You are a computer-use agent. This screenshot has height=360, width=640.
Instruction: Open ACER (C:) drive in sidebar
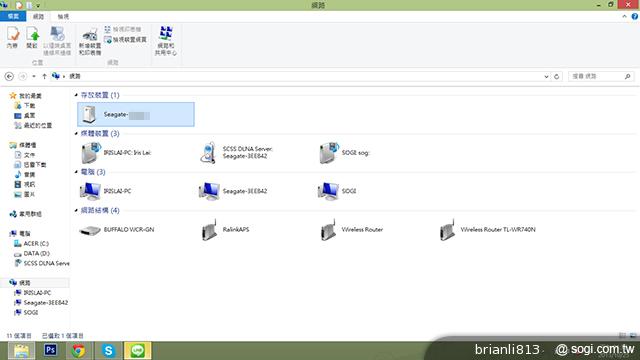point(31,243)
